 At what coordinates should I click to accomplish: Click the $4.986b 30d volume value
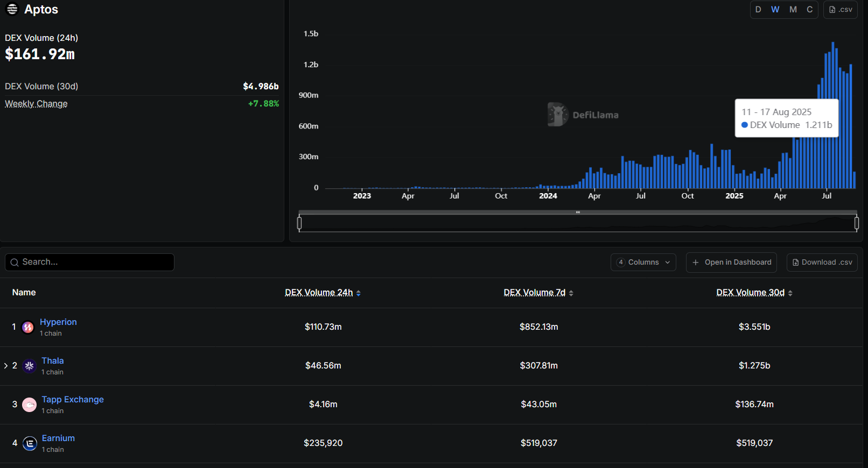[x=261, y=87]
